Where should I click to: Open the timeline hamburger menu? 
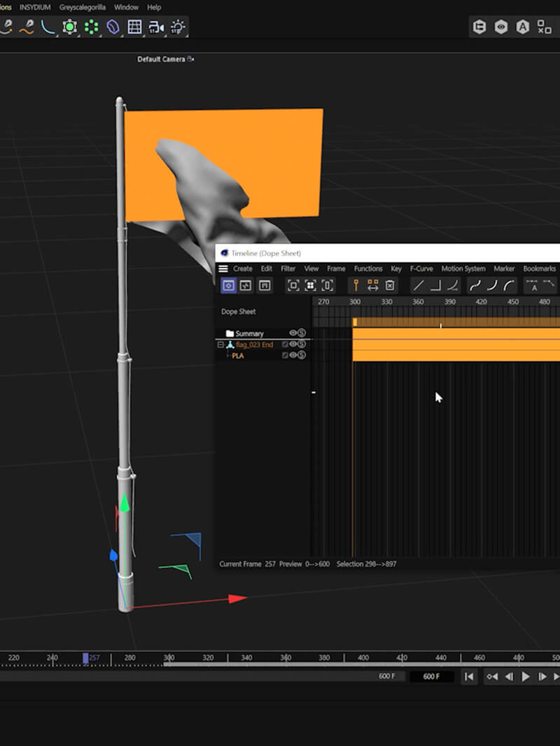(223, 269)
